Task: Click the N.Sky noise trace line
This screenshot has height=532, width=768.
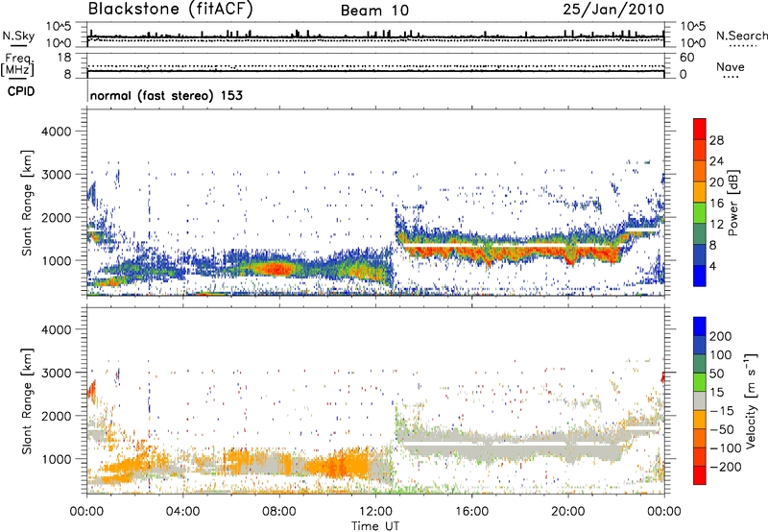Action: [375, 36]
